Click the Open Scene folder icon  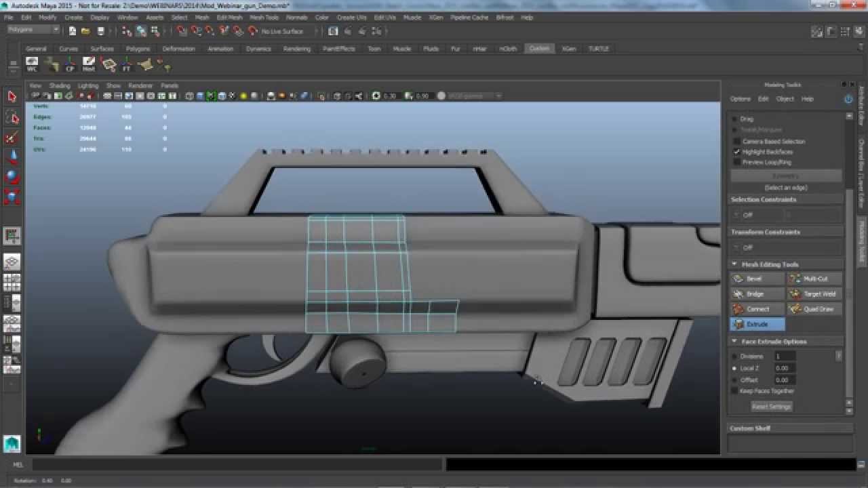pos(85,31)
